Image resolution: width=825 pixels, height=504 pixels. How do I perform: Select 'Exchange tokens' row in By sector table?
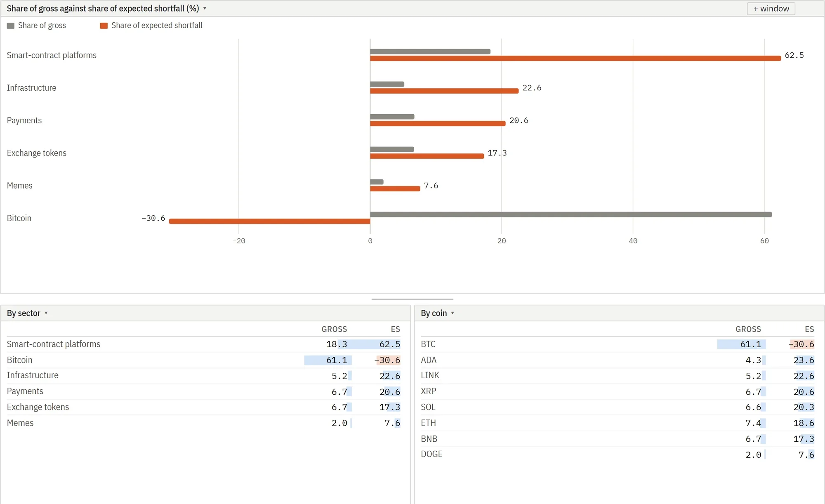pos(204,407)
